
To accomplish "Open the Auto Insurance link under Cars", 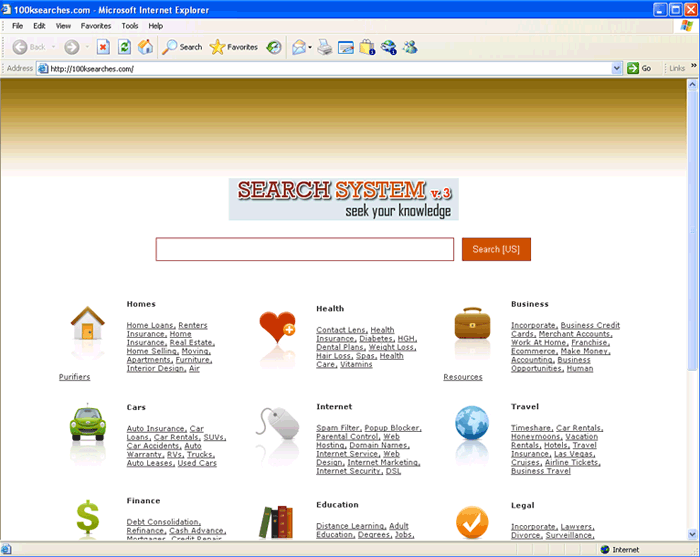I will coord(155,429).
